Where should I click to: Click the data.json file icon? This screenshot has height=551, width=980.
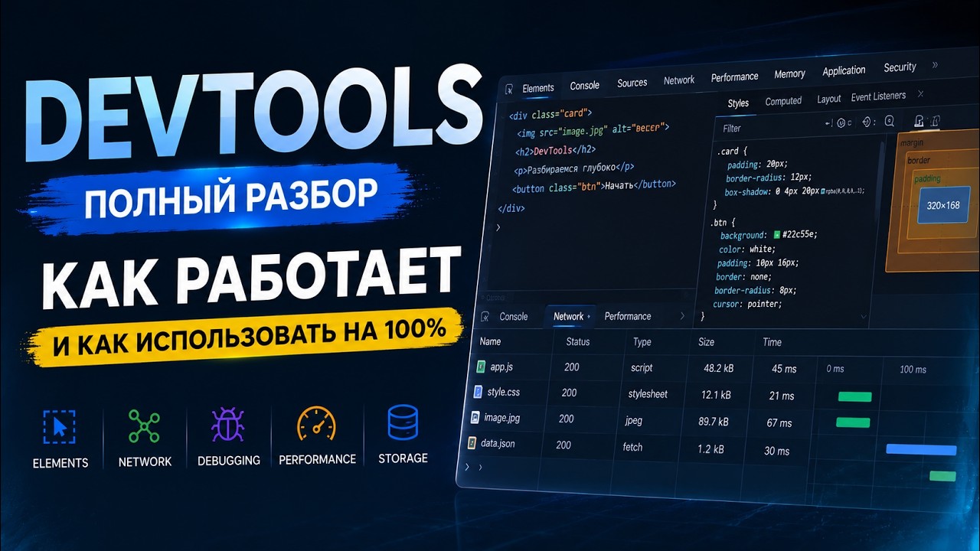472,443
